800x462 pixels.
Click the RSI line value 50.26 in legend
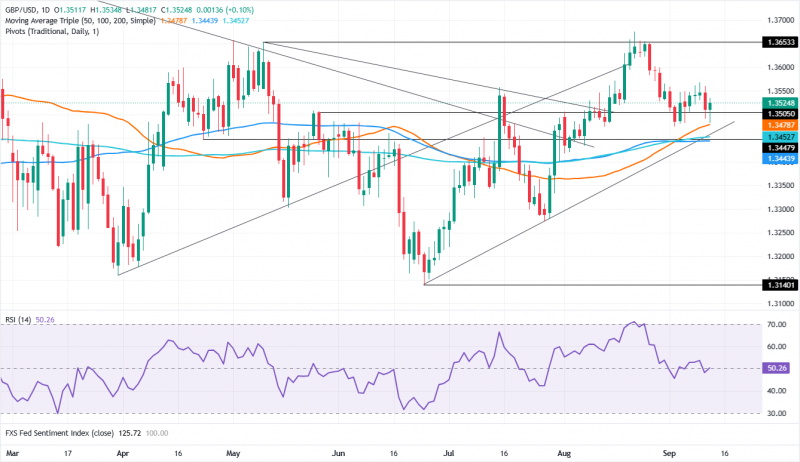pos(45,320)
